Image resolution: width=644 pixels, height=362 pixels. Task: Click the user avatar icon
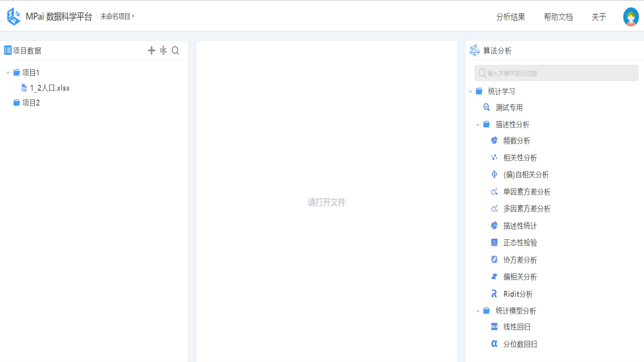click(x=631, y=17)
